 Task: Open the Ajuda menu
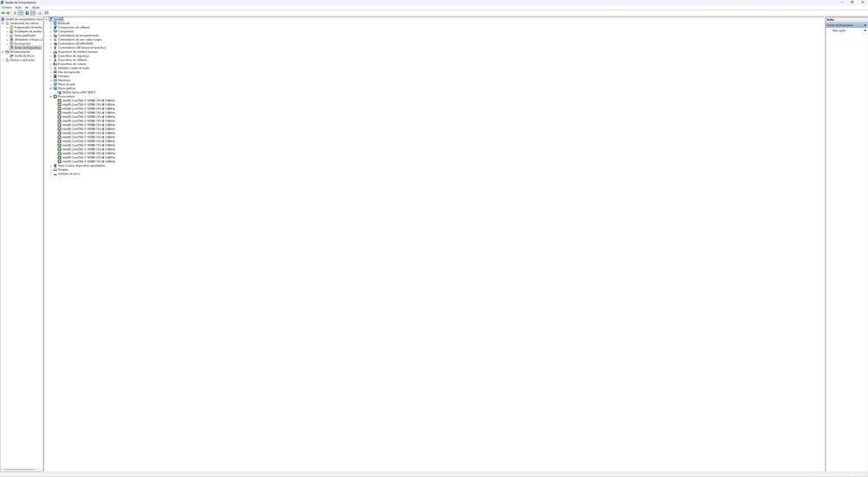(36, 7)
